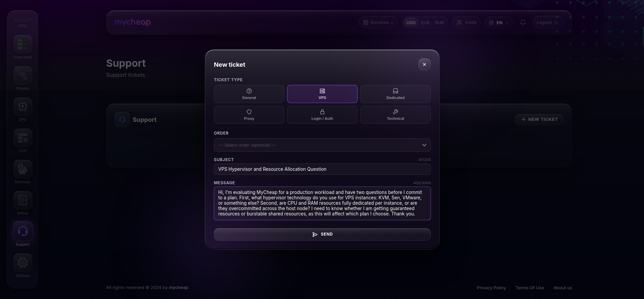
Task: Open the Billing sidebar icon
Action: (x=22, y=200)
